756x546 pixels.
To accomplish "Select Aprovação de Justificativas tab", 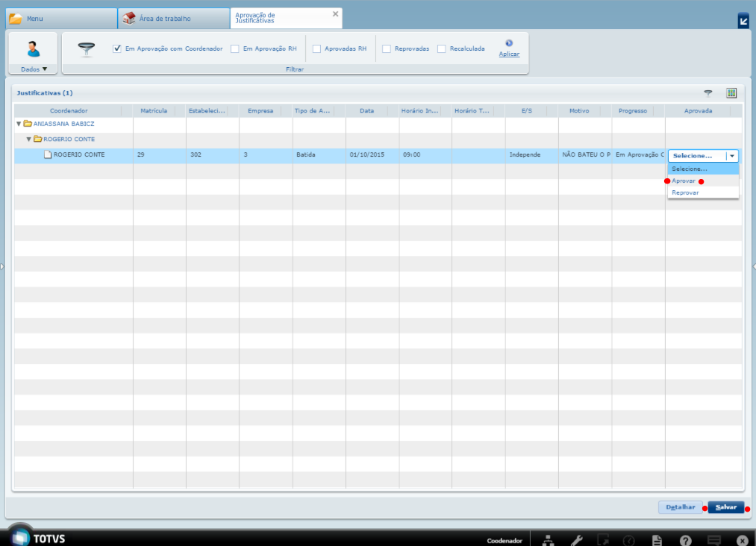I will (x=286, y=19).
